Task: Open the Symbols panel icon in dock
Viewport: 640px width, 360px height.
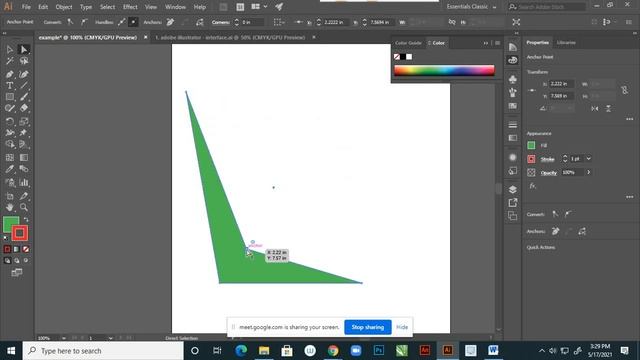Action: 513,79
